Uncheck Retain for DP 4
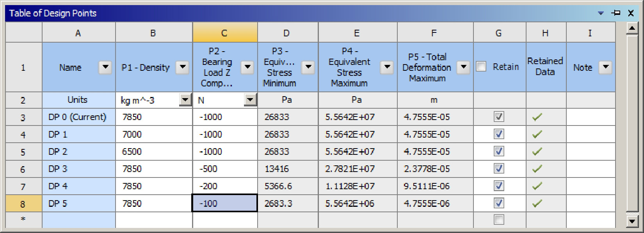Image resolution: width=644 pixels, height=233 pixels. 499,186
